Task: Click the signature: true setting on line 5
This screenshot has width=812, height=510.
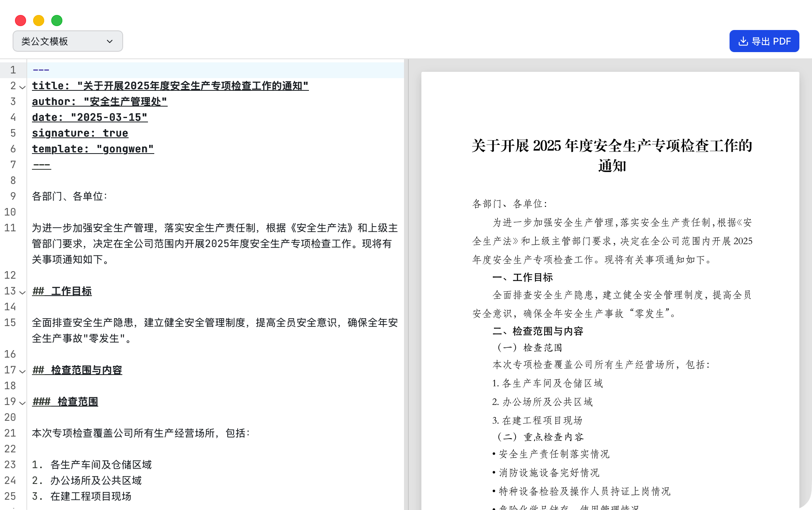Action: (80, 133)
